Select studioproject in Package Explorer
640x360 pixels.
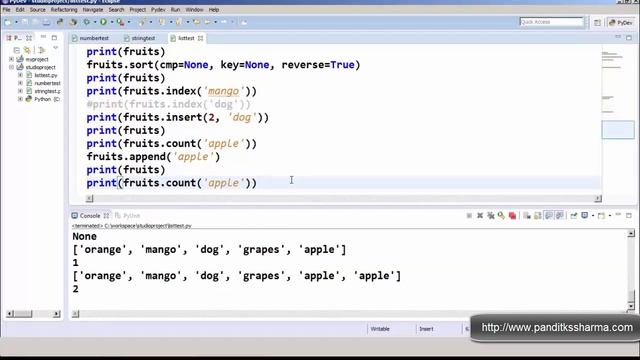(40, 67)
